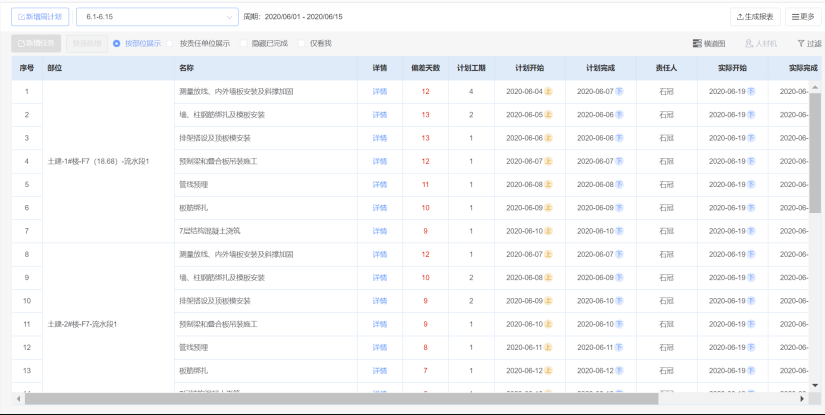Check the 隐藏已完成 checkbox

pos(243,44)
